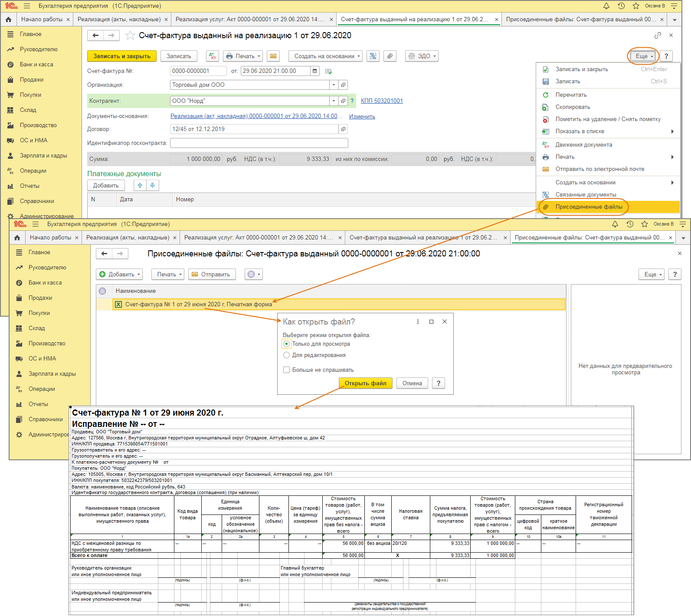691x616 pixels.
Task: Select the Счет-фактура № 1 attached file row
Action: (x=339, y=305)
